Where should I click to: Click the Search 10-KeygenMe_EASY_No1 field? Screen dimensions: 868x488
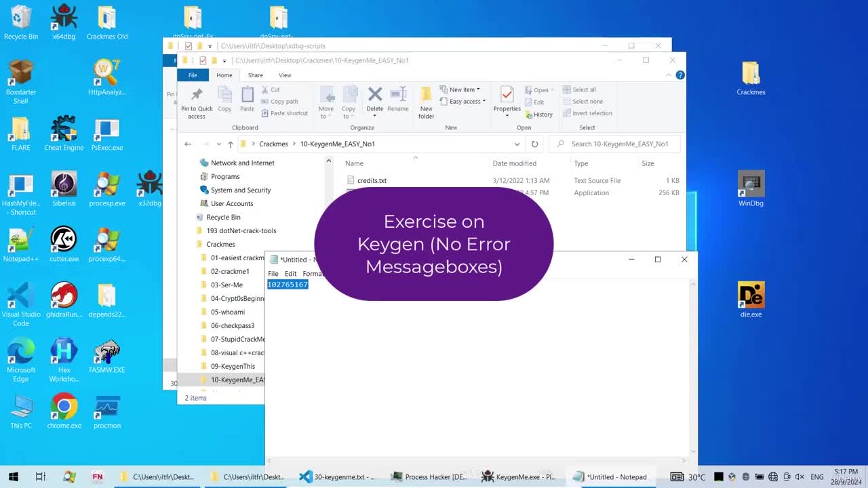click(614, 144)
